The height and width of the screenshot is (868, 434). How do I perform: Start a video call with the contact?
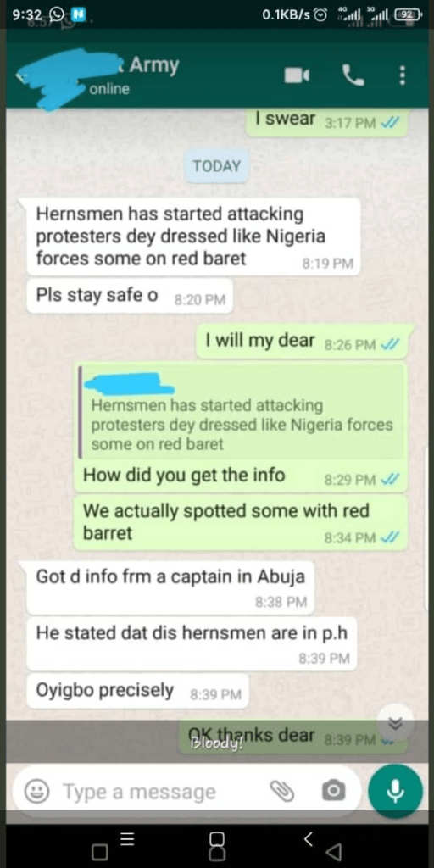(298, 75)
